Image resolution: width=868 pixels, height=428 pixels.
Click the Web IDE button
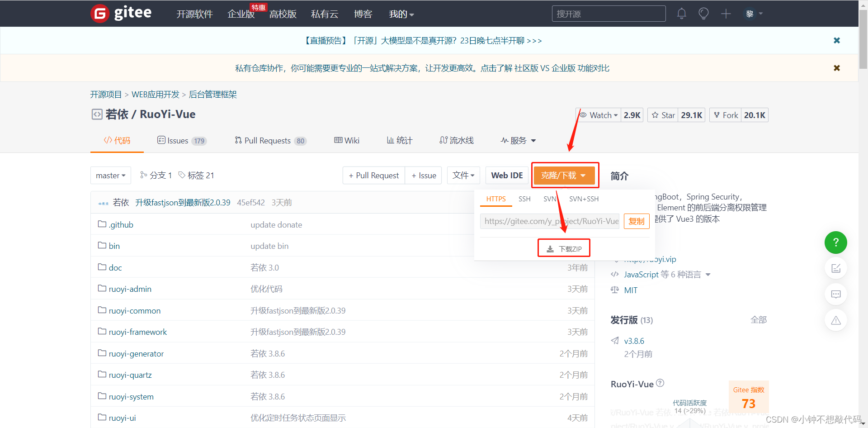point(507,175)
